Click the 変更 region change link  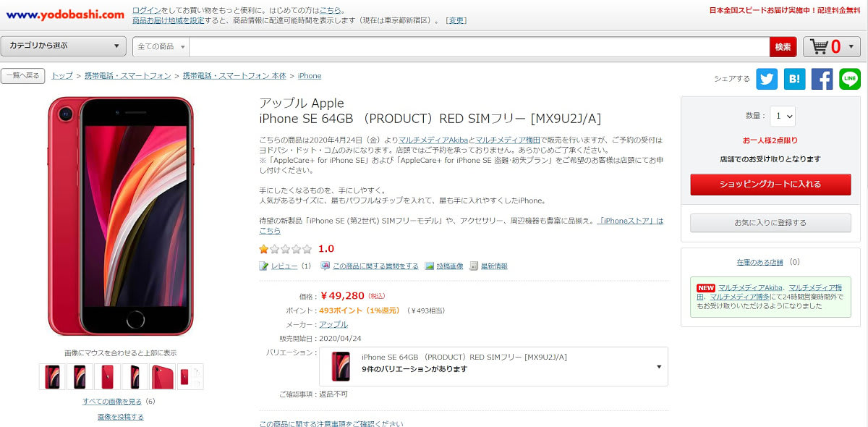coord(456,21)
